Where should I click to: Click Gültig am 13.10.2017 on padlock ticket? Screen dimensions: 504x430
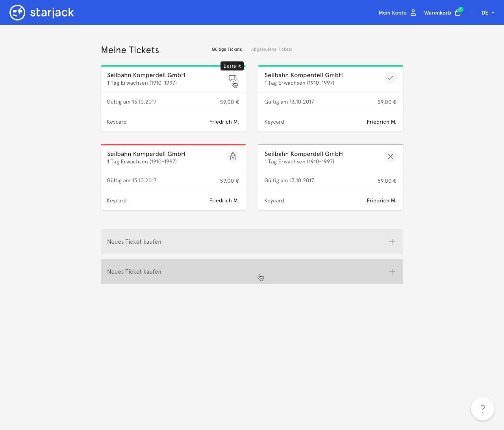coord(132,180)
